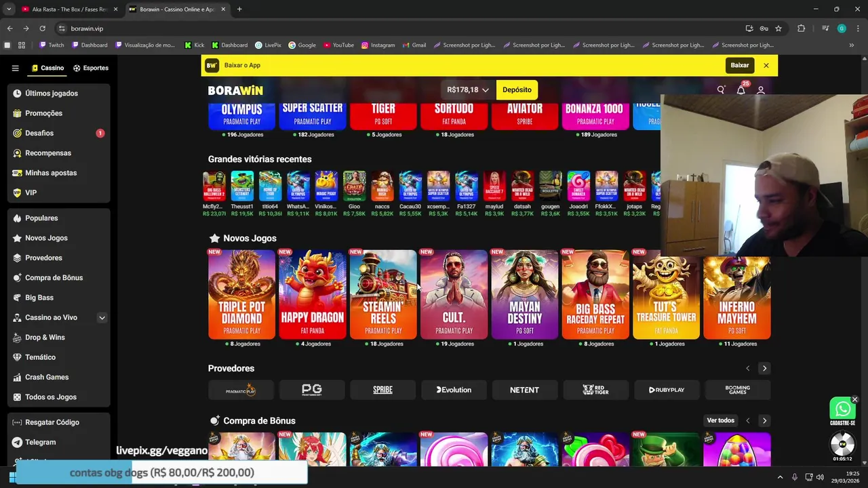Open Resgatar Código option
Image resolution: width=868 pixels, height=488 pixels.
tap(58, 422)
